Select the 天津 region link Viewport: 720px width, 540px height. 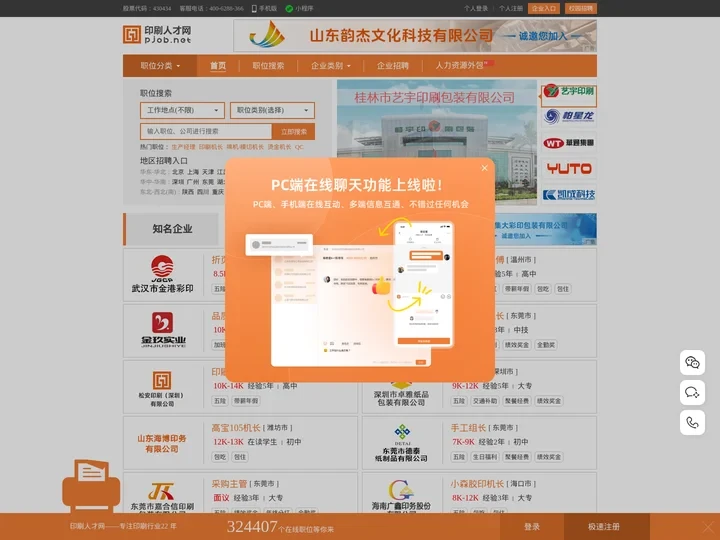click(208, 172)
